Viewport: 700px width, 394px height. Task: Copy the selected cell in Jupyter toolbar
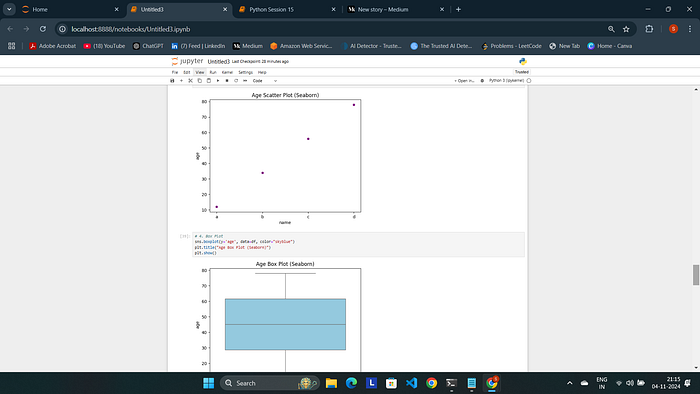coord(200,81)
